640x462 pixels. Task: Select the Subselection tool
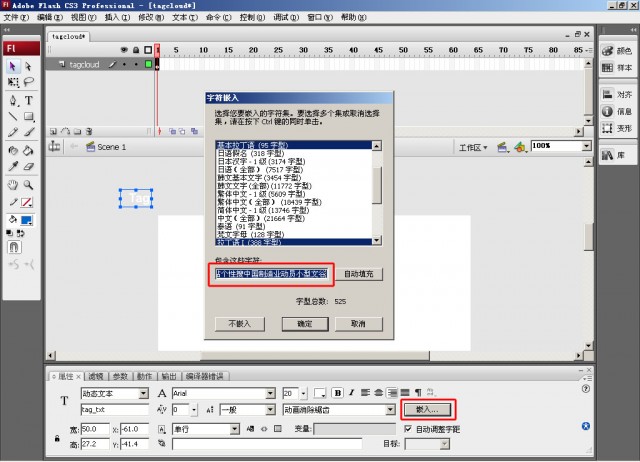(x=28, y=66)
